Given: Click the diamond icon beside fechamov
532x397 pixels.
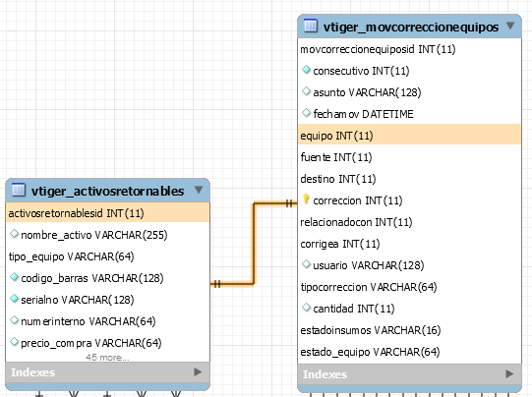Looking at the screenshot, I should coord(306,113).
